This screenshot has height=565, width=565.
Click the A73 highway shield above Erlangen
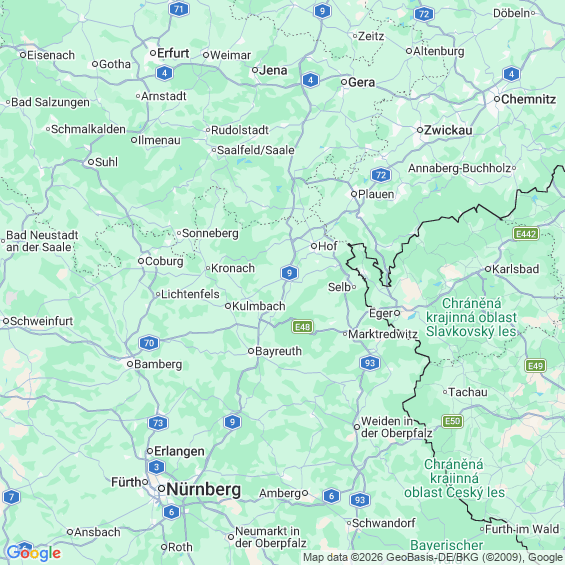point(158,423)
